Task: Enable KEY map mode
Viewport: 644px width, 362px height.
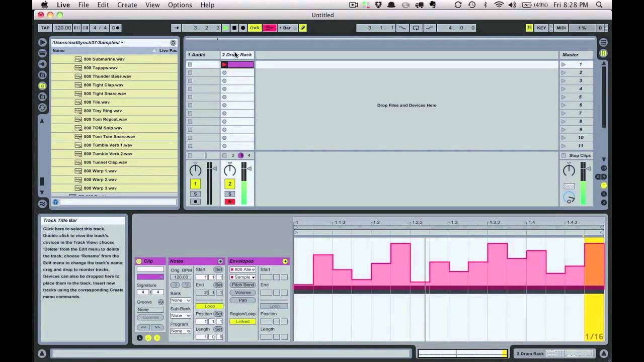Action: click(541, 28)
